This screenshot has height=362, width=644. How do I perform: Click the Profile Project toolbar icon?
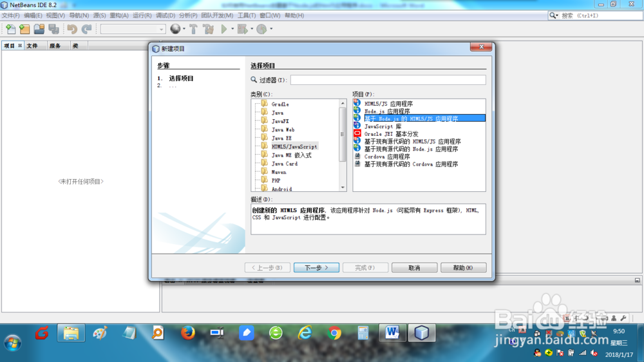261,29
